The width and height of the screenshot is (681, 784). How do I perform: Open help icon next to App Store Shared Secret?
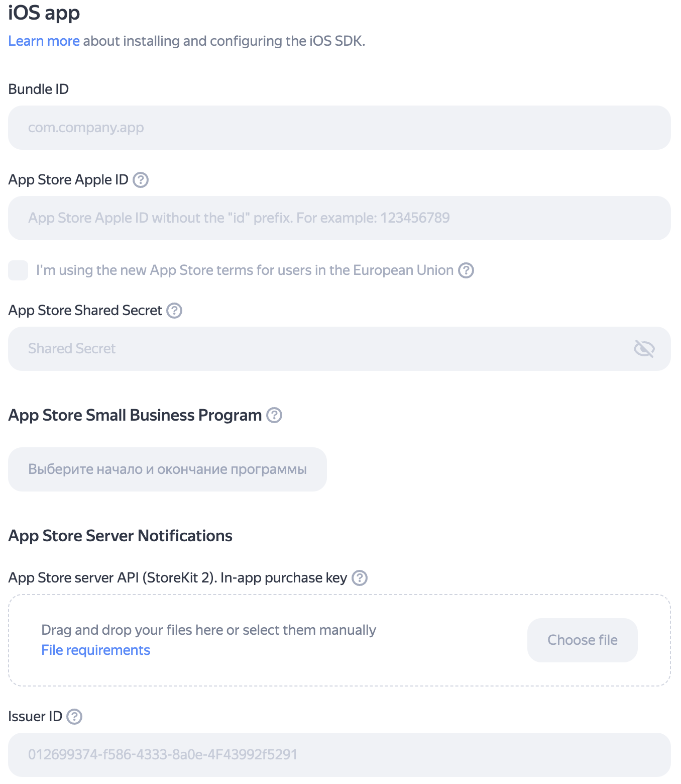click(x=174, y=311)
